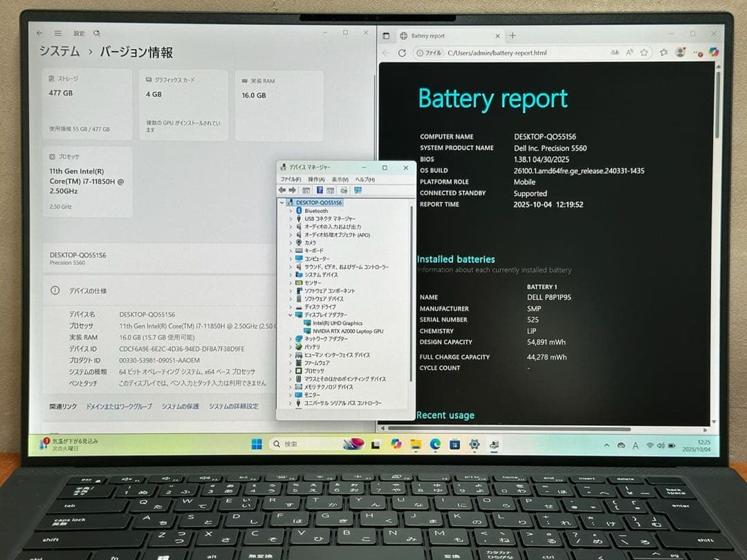
Task: Collapse the ディスプレイ アダプター tree node
Action: pos(289,313)
